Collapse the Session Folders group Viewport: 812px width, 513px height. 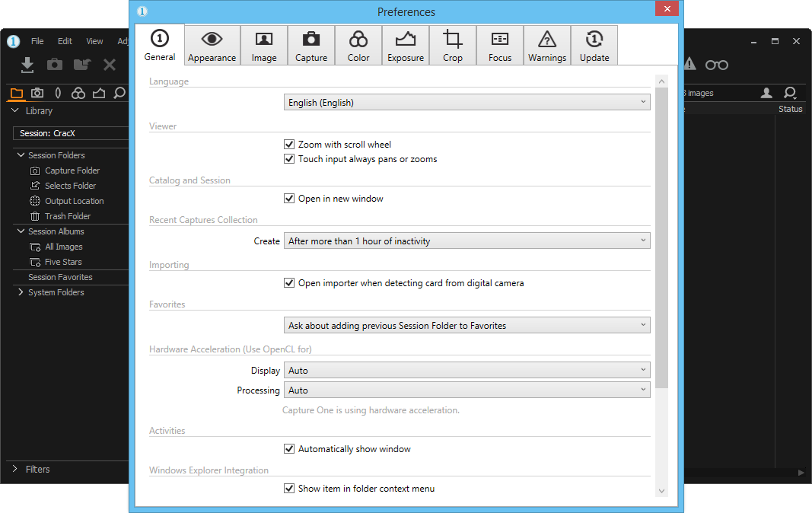(x=21, y=155)
